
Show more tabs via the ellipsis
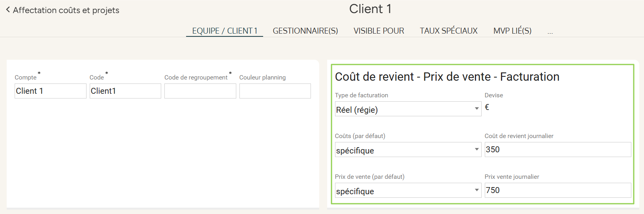pyautogui.click(x=550, y=32)
